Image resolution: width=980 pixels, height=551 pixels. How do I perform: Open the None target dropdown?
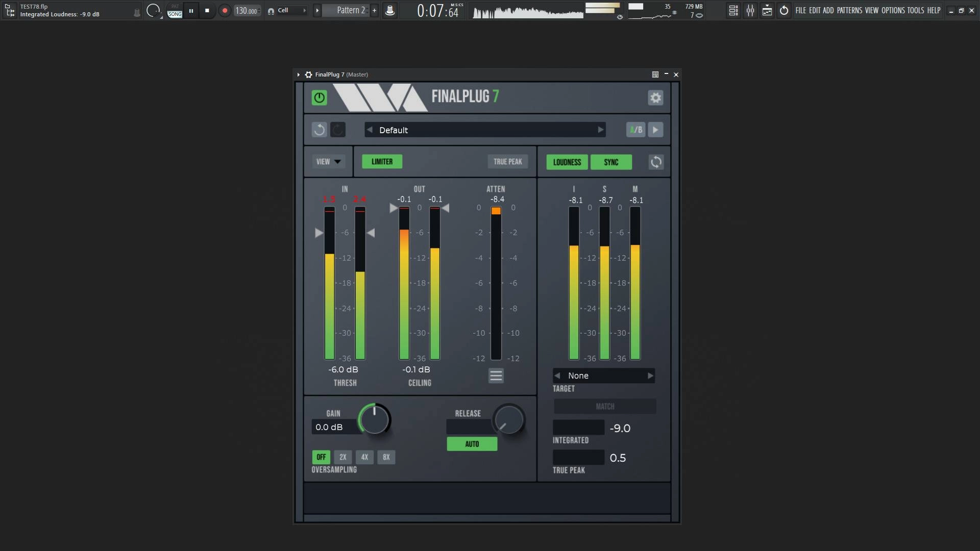[604, 375]
